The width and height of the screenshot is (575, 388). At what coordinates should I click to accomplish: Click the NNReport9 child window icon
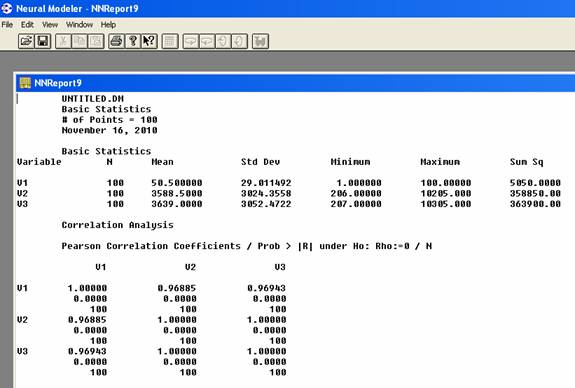(25, 83)
